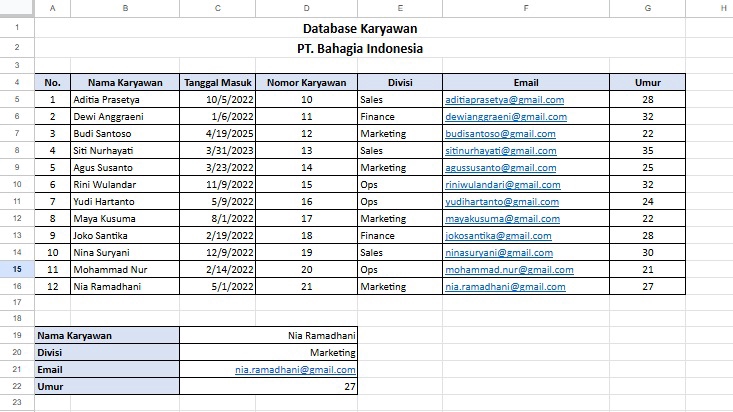The width and height of the screenshot is (733, 412).
Task: Select column header A
Action: (52, 8)
